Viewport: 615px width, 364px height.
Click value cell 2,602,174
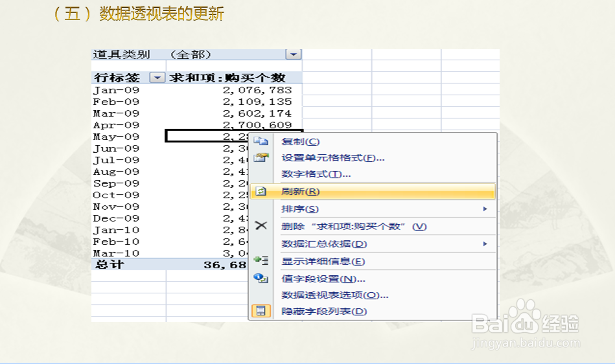click(x=257, y=113)
